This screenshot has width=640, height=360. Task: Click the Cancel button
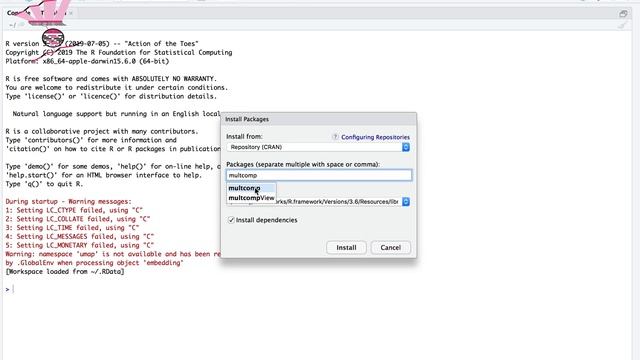(391, 247)
